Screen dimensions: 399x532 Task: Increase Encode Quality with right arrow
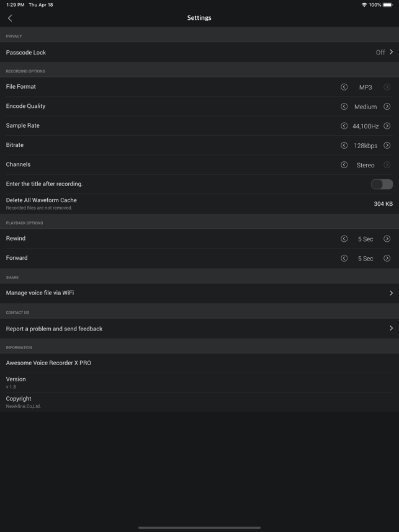click(387, 107)
